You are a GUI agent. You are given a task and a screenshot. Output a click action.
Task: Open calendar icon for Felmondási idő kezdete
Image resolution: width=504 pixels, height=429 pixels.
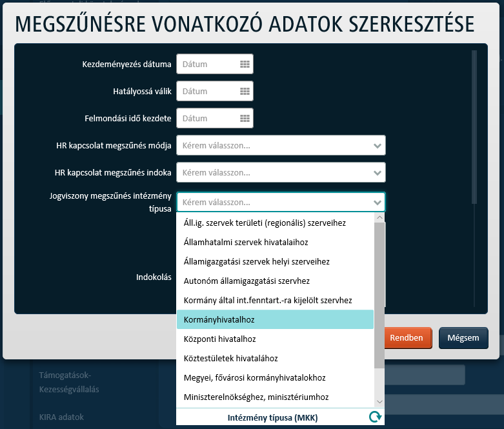(x=245, y=118)
